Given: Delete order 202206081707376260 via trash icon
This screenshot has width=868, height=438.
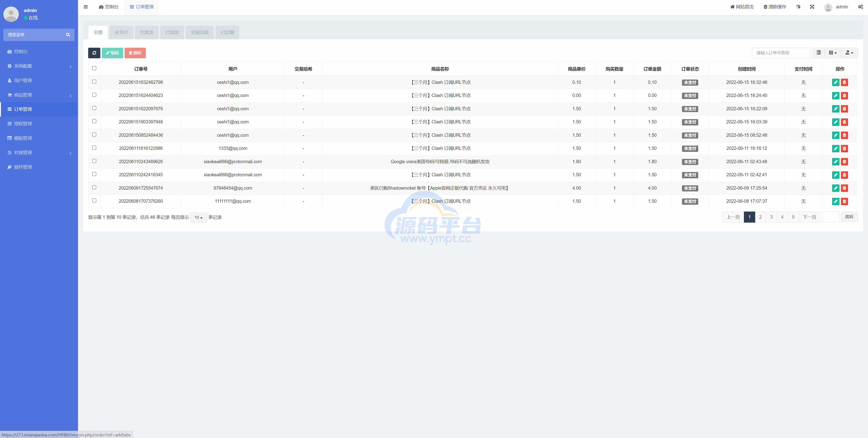Looking at the screenshot, I should click(844, 201).
